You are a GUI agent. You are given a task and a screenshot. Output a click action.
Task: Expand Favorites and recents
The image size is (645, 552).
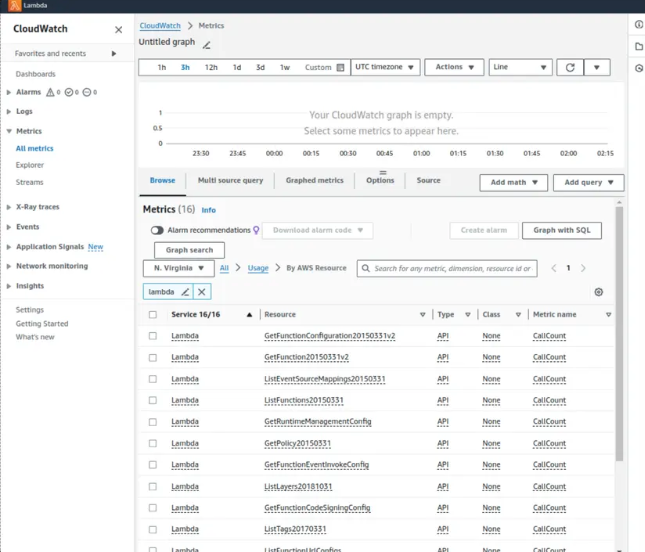click(114, 53)
